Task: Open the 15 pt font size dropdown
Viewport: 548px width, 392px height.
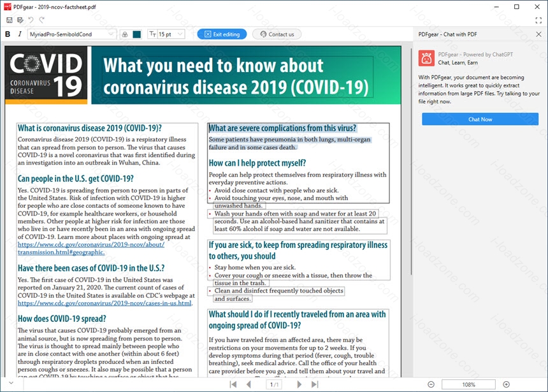Action: pyautogui.click(x=171, y=34)
